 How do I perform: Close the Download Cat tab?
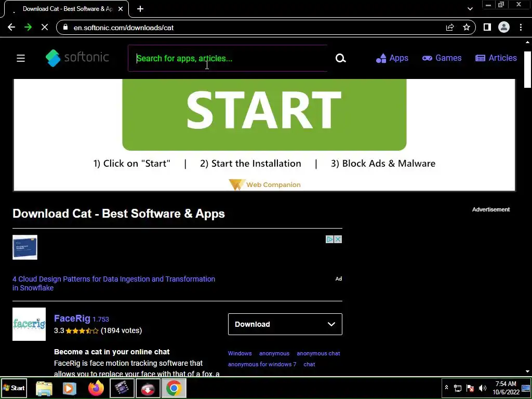point(121,9)
